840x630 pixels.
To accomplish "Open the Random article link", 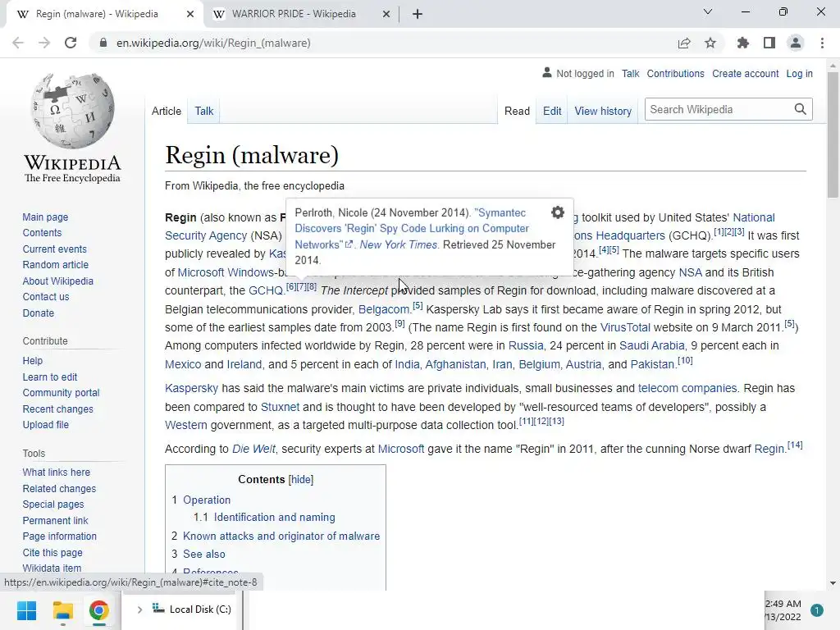I will (x=56, y=265).
